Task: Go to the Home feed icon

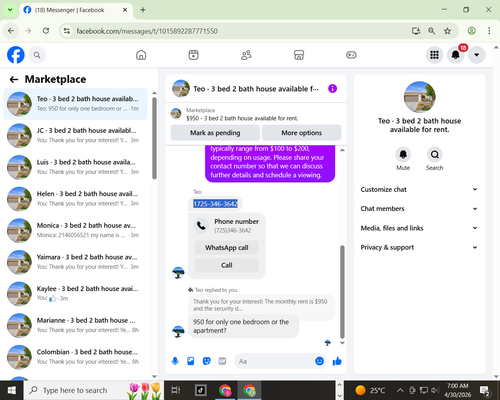Action: (141, 55)
